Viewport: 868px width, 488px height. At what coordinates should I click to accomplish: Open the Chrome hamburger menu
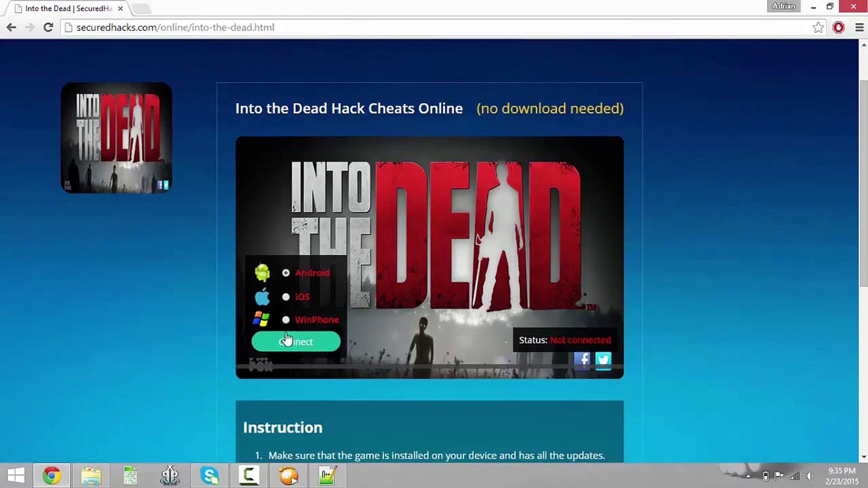(859, 28)
